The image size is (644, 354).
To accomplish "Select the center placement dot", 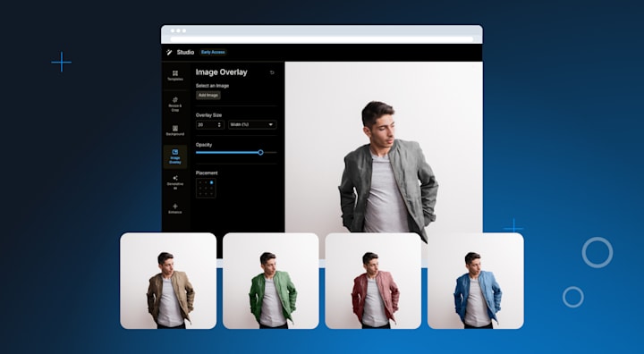I will (206, 188).
